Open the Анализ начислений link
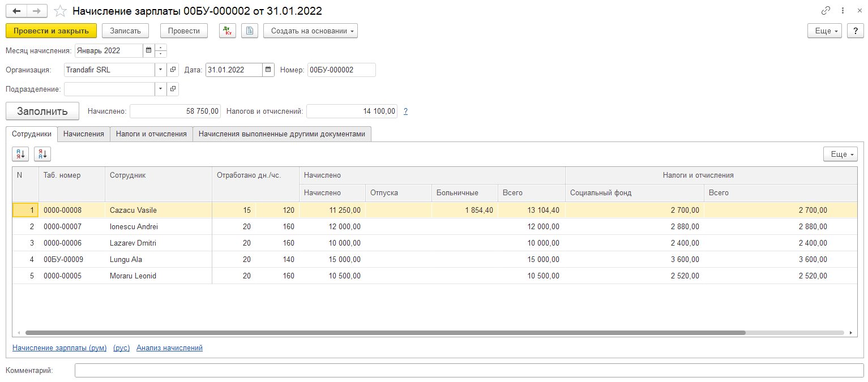This screenshot has height=382, width=868. [x=169, y=348]
